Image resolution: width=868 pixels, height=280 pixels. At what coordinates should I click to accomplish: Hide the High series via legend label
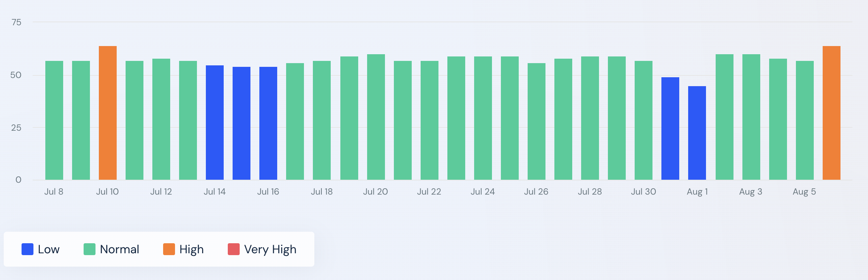[x=191, y=249]
